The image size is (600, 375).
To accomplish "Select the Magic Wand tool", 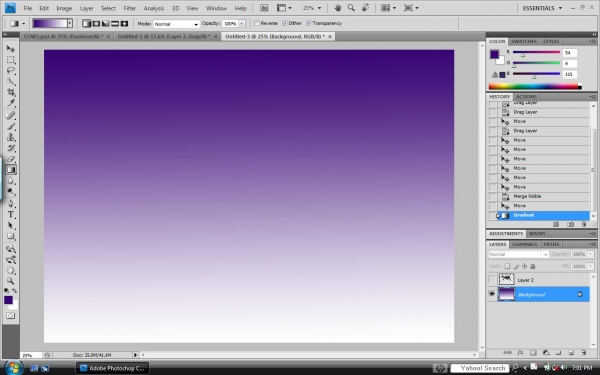I will [x=11, y=81].
